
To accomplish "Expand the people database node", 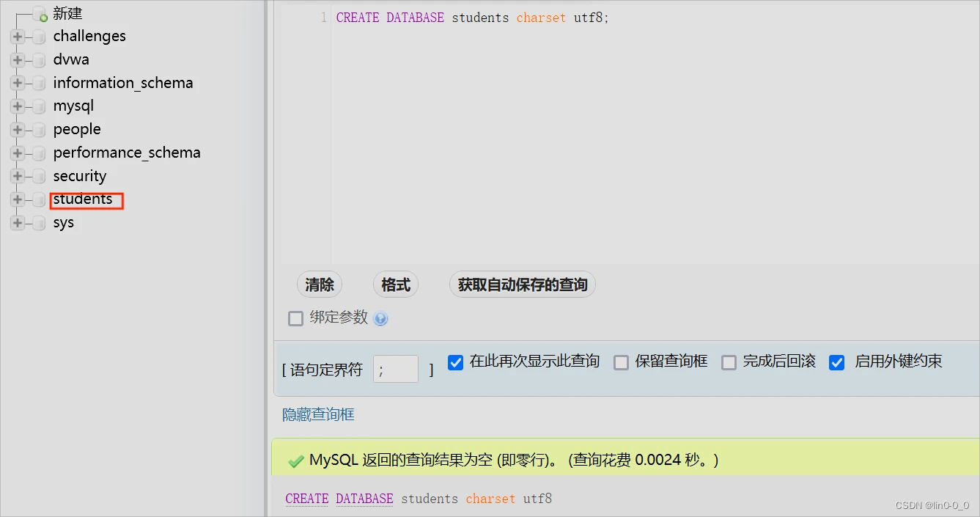I will [x=18, y=130].
